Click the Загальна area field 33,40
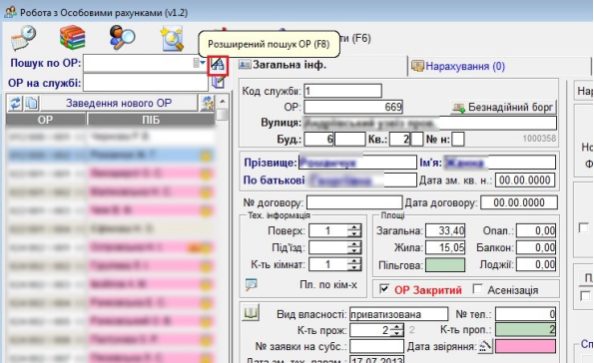This screenshot has height=363, width=594. 445,230
